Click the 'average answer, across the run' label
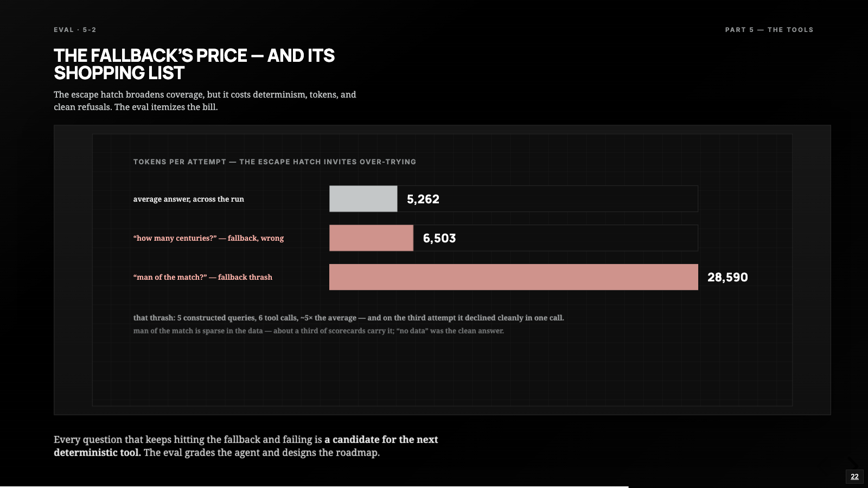This screenshot has width=868, height=488. (x=189, y=199)
